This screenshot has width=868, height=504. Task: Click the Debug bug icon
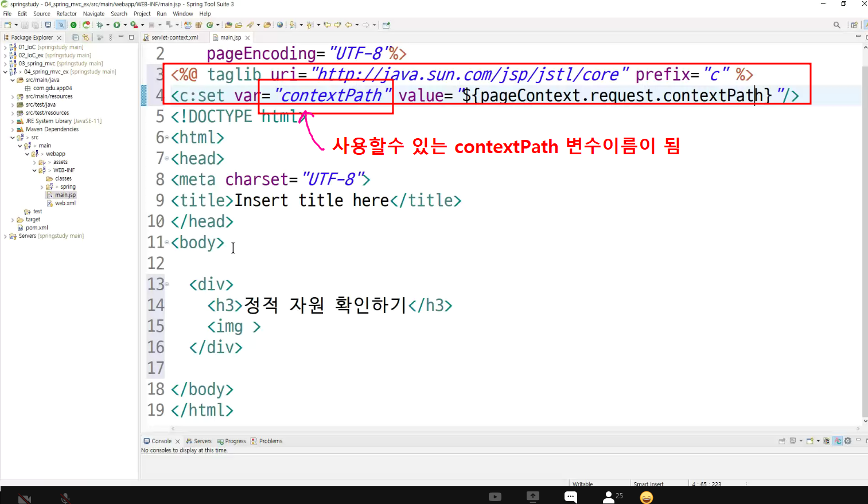99,25
